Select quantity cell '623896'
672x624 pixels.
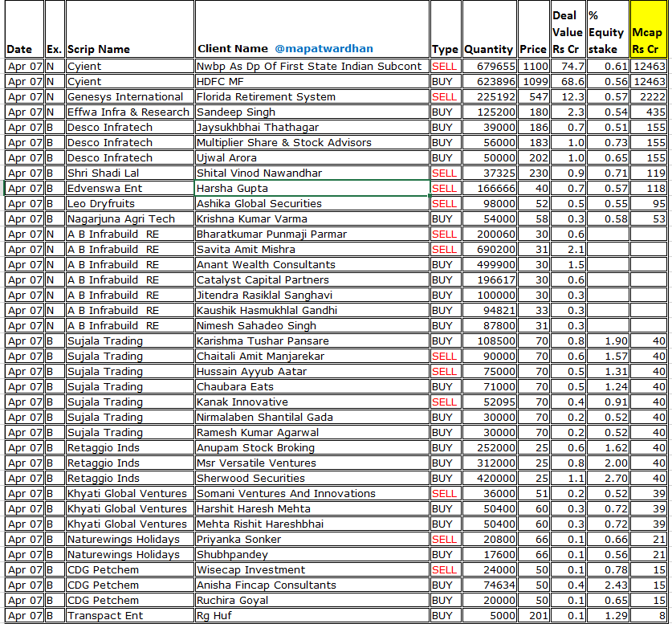tap(490, 81)
